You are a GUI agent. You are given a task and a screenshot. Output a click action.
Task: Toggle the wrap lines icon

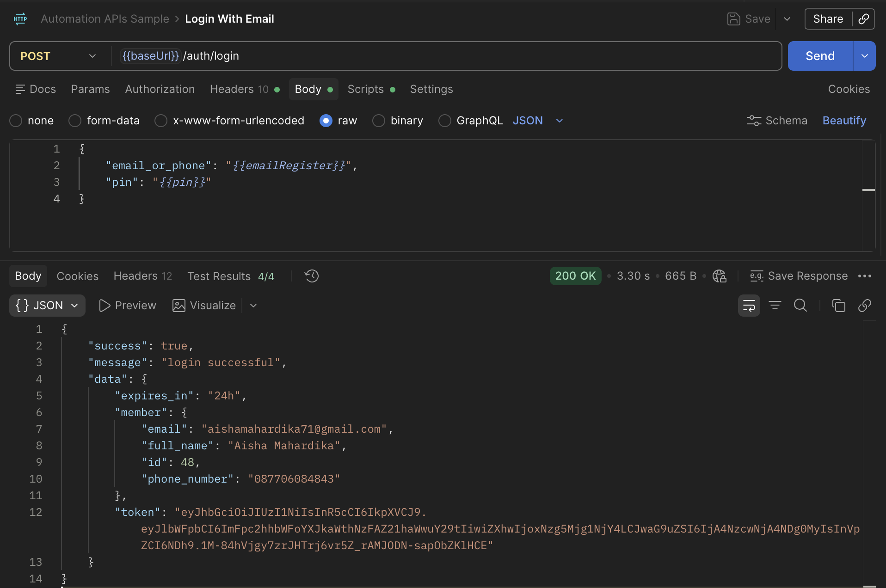(x=749, y=306)
